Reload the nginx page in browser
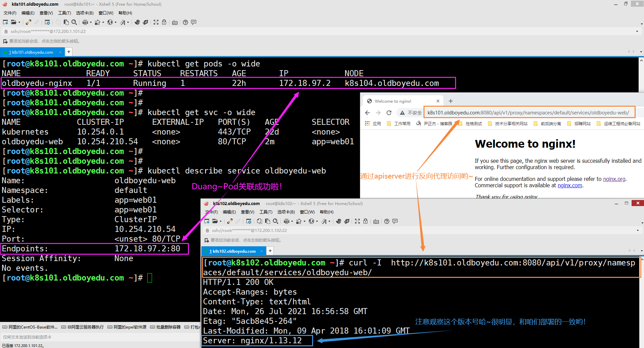 (x=389, y=113)
